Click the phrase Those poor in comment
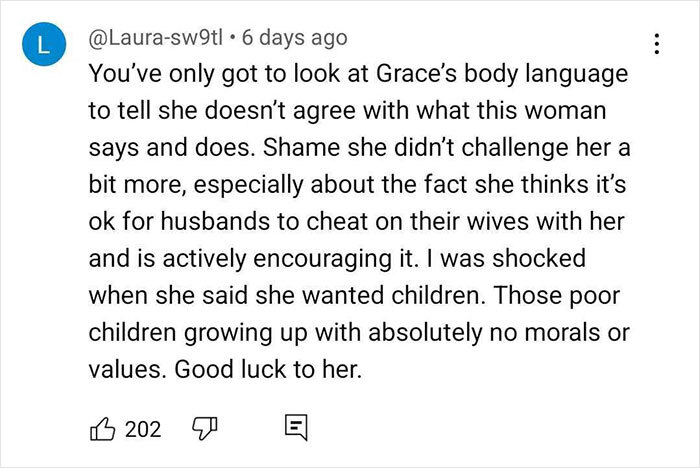This screenshot has width=700, height=468. pyautogui.click(x=557, y=296)
